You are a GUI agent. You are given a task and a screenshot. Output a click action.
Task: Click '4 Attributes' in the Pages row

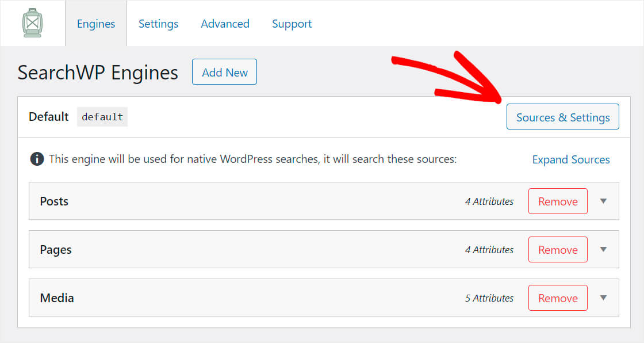(489, 250)
